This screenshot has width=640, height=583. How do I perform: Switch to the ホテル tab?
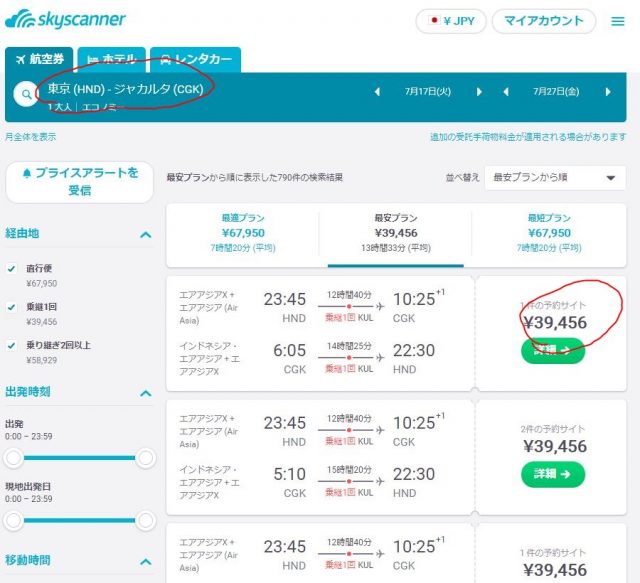pos(111,60)
